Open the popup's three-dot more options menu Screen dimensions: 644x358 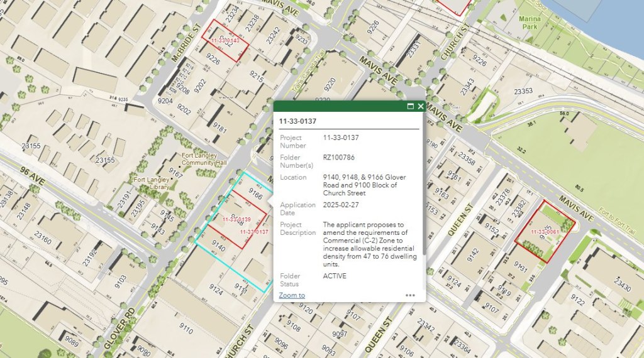410,295
